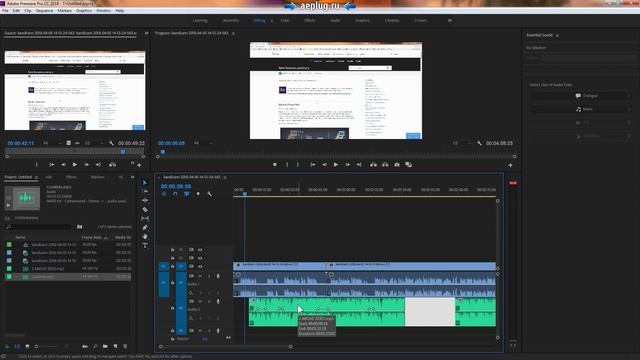Open the Source monitor settings wrench
The width and height of the screenshot is (640, 360).
111,143
